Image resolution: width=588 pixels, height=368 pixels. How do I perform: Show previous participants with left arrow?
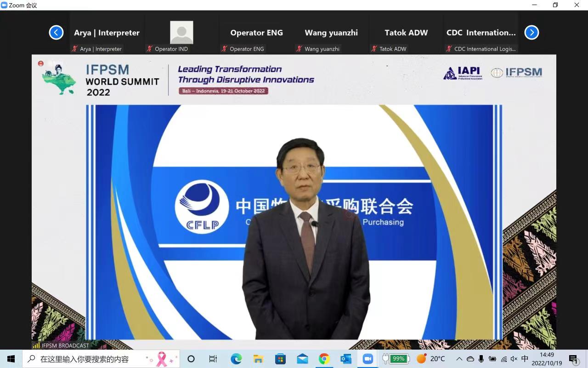[56, 33]
